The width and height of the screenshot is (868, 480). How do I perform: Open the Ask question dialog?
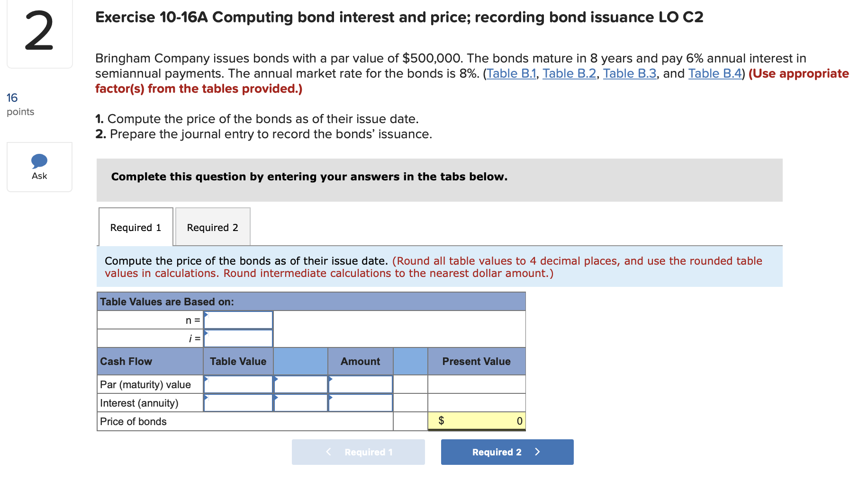(x=39, y=167)
